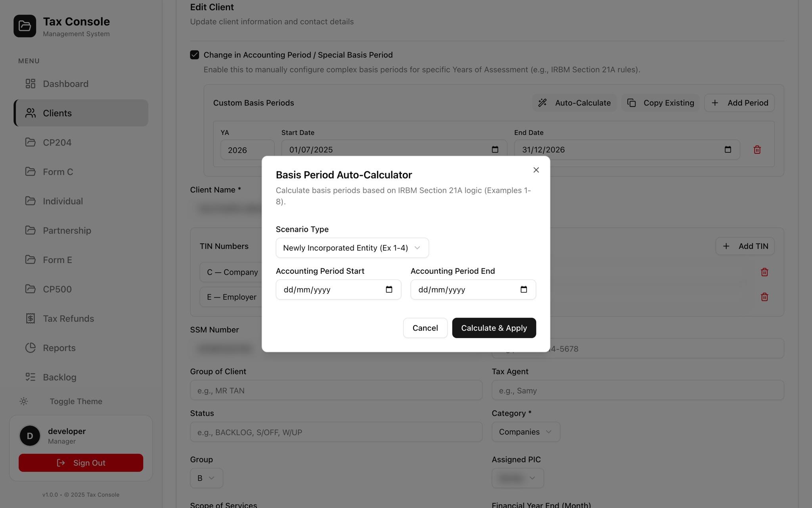This screenshot has width=812, height=508.
Task: Click the Auto-Calculate magic wand icon
Action: tap(542, 103)
